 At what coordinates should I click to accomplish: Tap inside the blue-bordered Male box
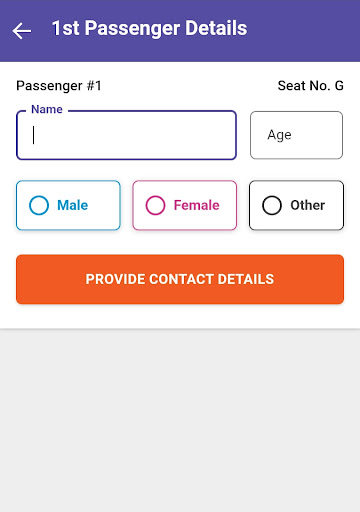(68, 205)
